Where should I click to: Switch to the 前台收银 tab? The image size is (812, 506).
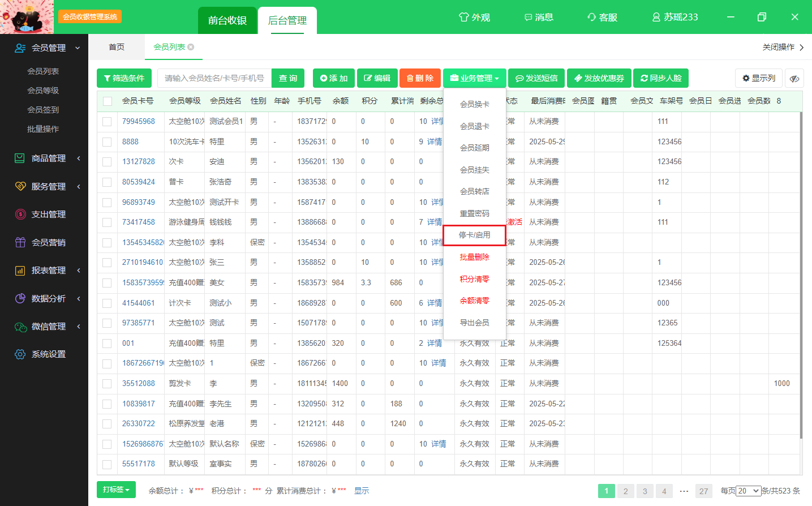click(227, 20)
